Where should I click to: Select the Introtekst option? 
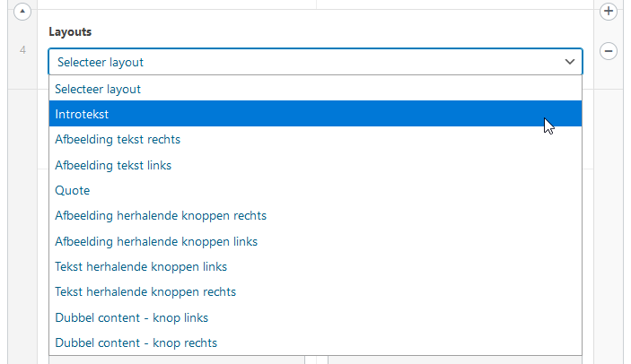point(316,114)
